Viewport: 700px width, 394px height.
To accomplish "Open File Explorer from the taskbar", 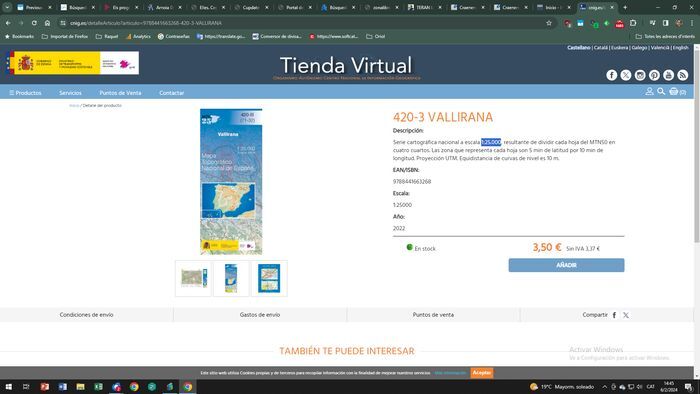I will 80,387.
